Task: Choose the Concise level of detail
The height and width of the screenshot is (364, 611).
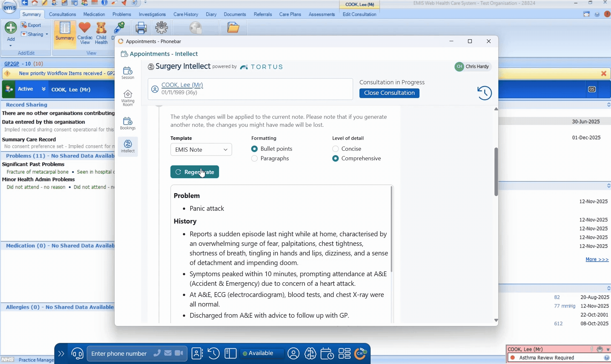Action: tap(336, 148)
